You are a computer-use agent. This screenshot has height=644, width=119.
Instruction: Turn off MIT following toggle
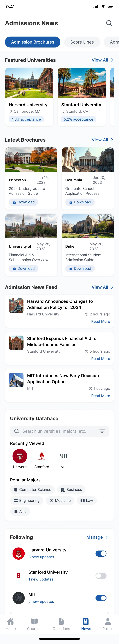[x=101, y=598]
